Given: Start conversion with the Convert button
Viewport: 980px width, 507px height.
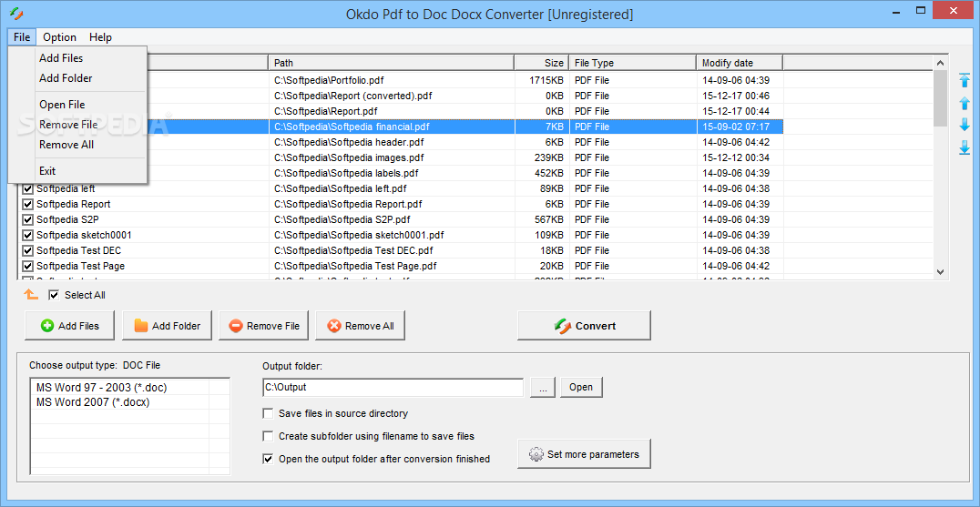Looking at the screenshot, I should [584, 325].
